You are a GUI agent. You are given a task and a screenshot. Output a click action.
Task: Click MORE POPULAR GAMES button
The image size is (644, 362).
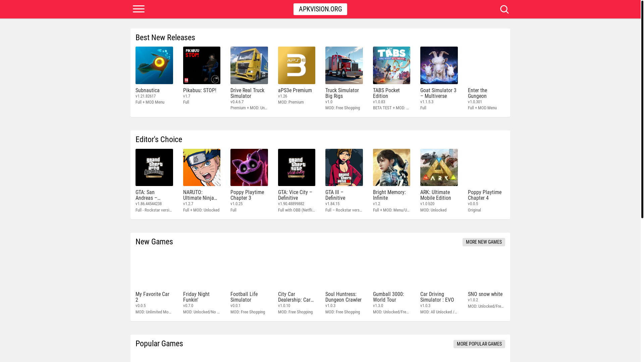(479, 344)
